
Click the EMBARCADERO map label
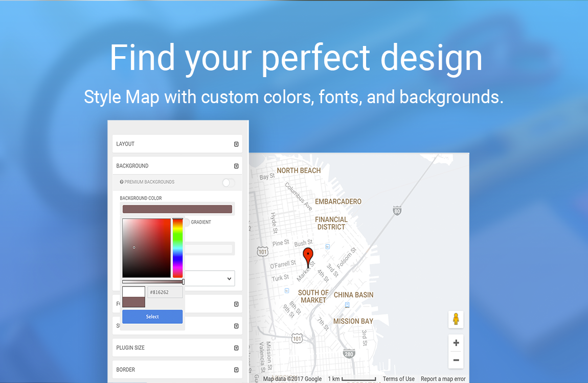[x=338, y=202]
